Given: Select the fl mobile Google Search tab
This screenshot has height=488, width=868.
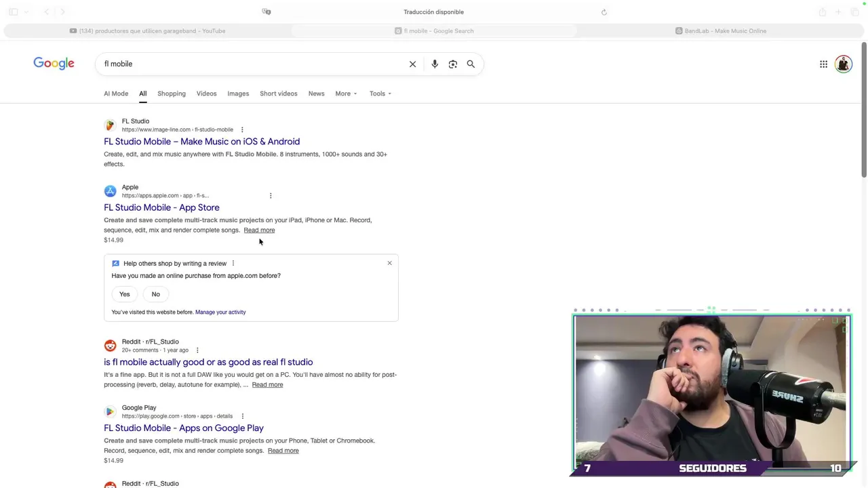Looking at the screenshot, I should [434, 30].
